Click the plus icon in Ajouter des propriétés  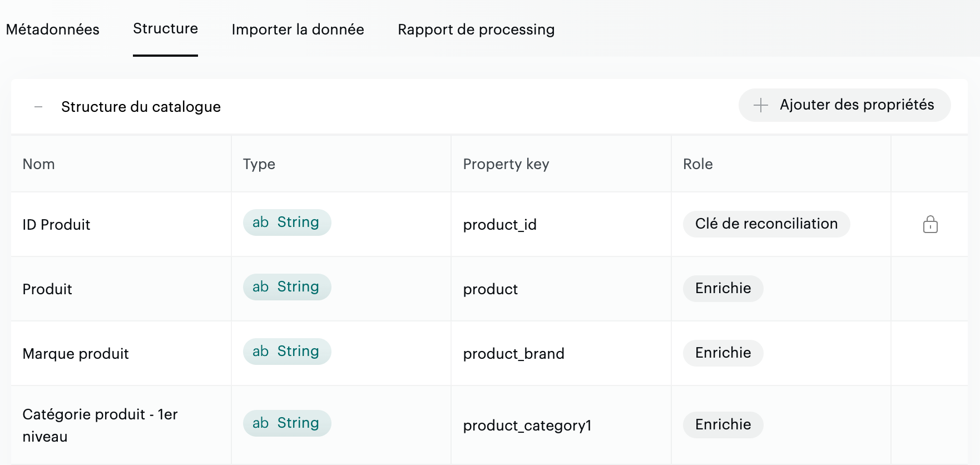tap(760, 105)
